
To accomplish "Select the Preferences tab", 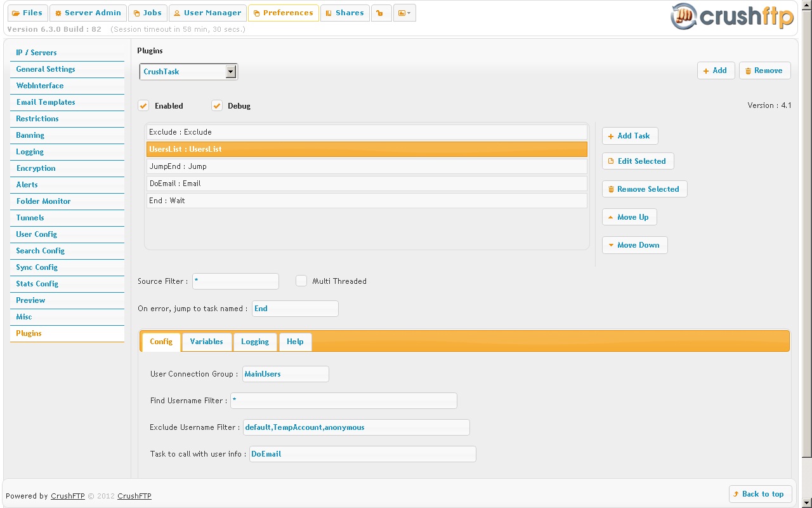I will [283, 13].
